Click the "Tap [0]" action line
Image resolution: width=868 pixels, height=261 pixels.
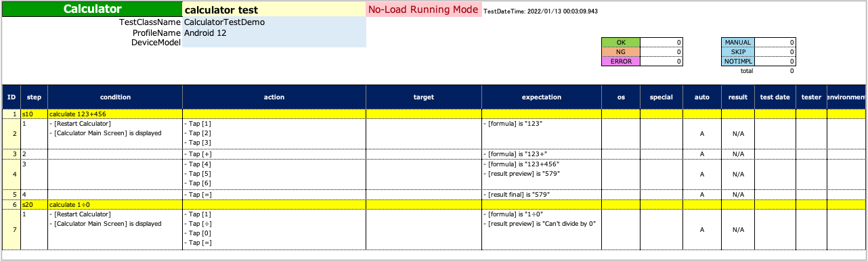point(198,233)
